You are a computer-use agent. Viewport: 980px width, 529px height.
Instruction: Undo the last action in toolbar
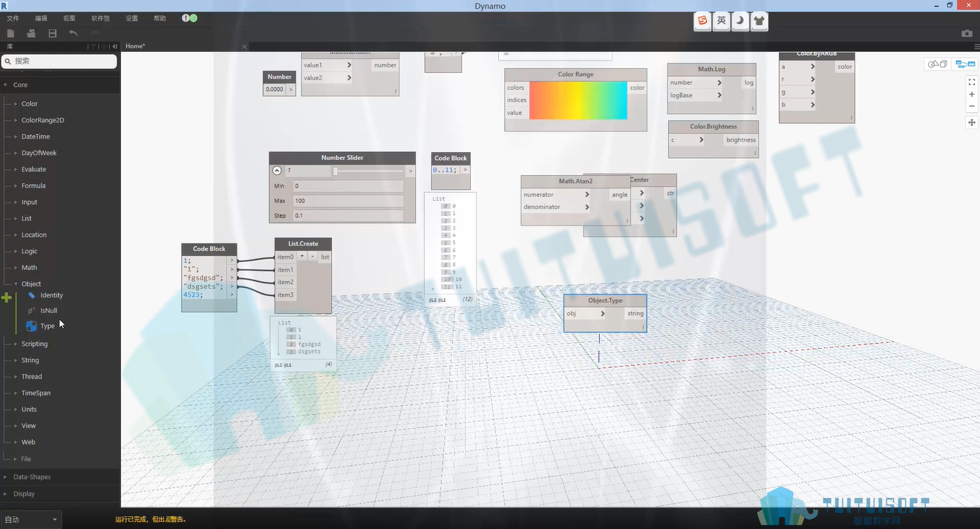click(x=73, y=33)
